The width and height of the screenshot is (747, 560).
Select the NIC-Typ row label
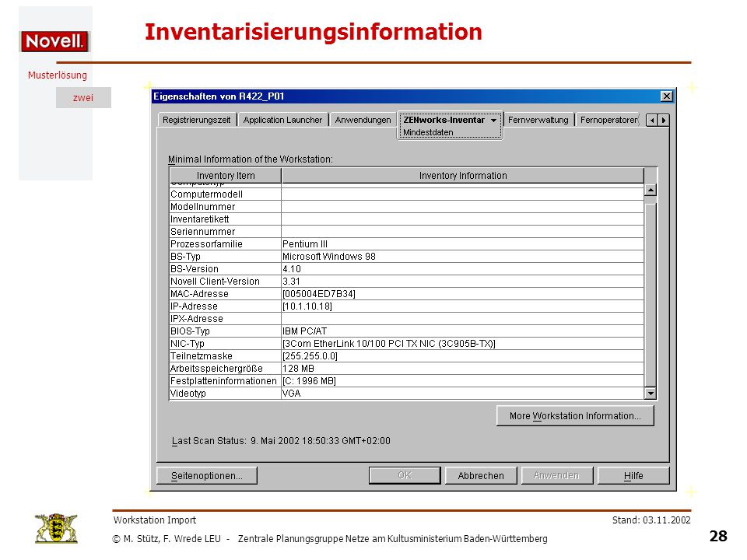pos(188,343)
